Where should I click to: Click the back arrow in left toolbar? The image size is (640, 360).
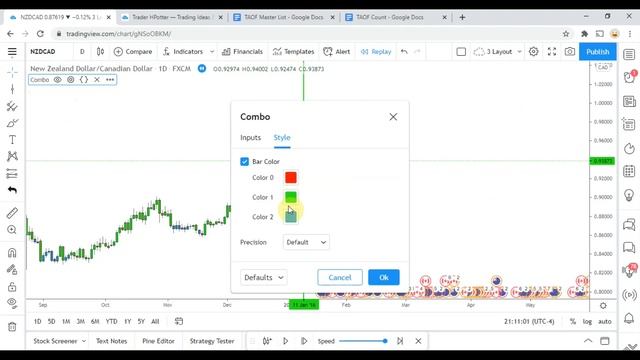tap(12, 190)
